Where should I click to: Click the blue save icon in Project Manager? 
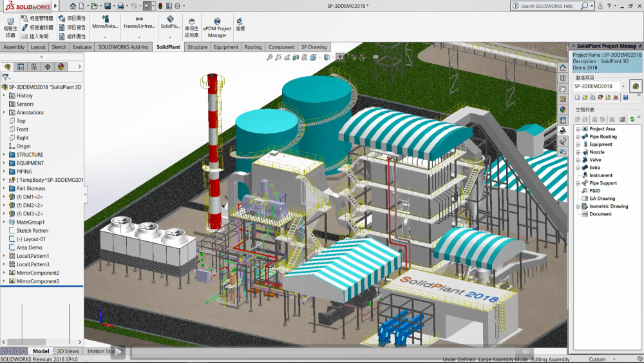(x=625, y=97)
